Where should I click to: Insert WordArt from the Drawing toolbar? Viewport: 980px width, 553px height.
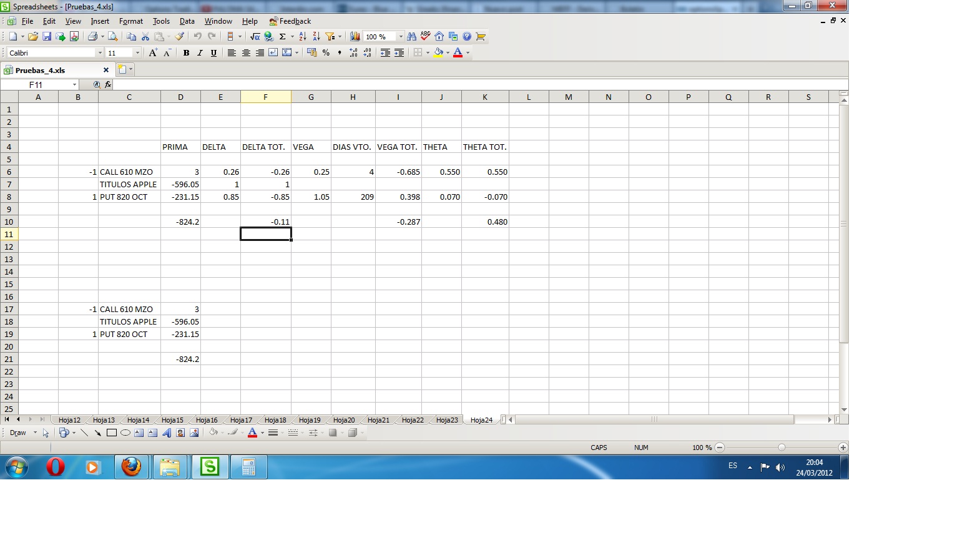pyautogui.click(x=167, y=433)
